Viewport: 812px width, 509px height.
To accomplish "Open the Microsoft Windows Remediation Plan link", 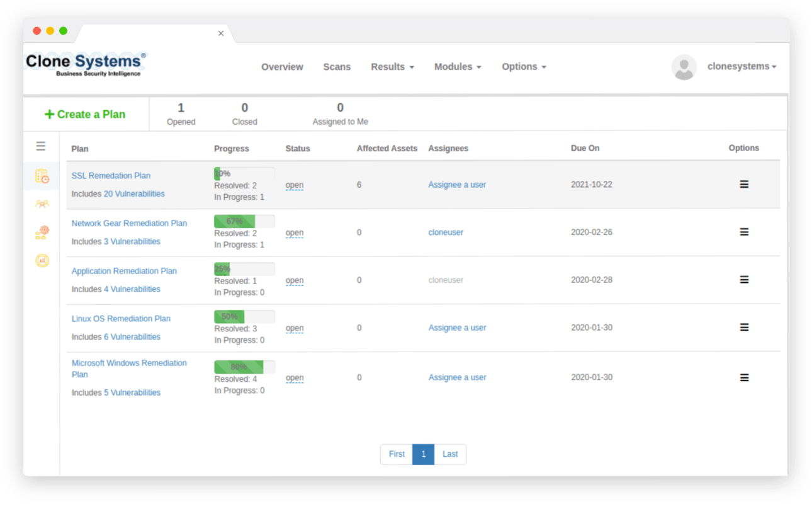I will point(129,369).
